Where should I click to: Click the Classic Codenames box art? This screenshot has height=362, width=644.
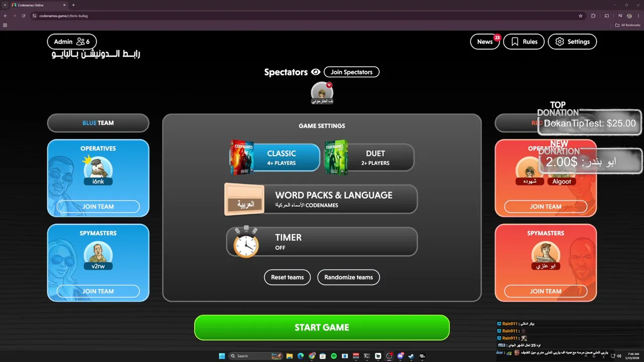click(242, 157)
